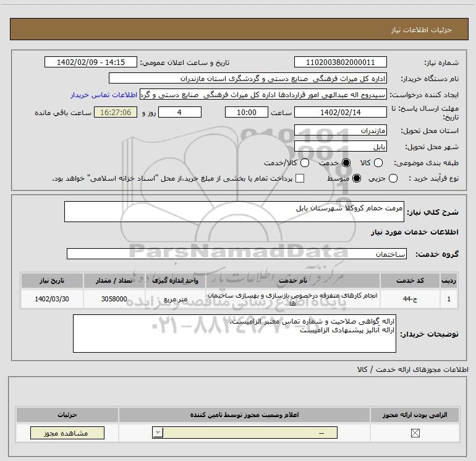The image size is (476, 461).
Task: Click the buyer notes text area
Action: point(234,334)
